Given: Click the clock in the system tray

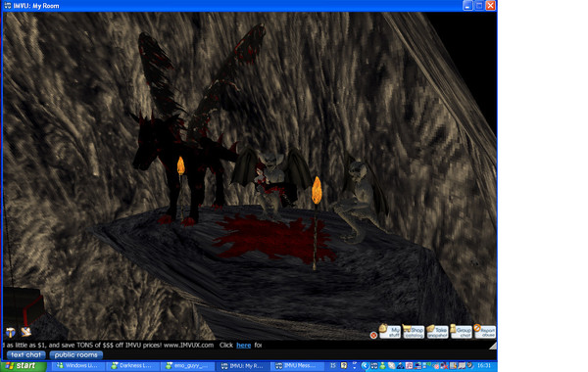Looking at the screenshot, I should (x=484, y=366).
